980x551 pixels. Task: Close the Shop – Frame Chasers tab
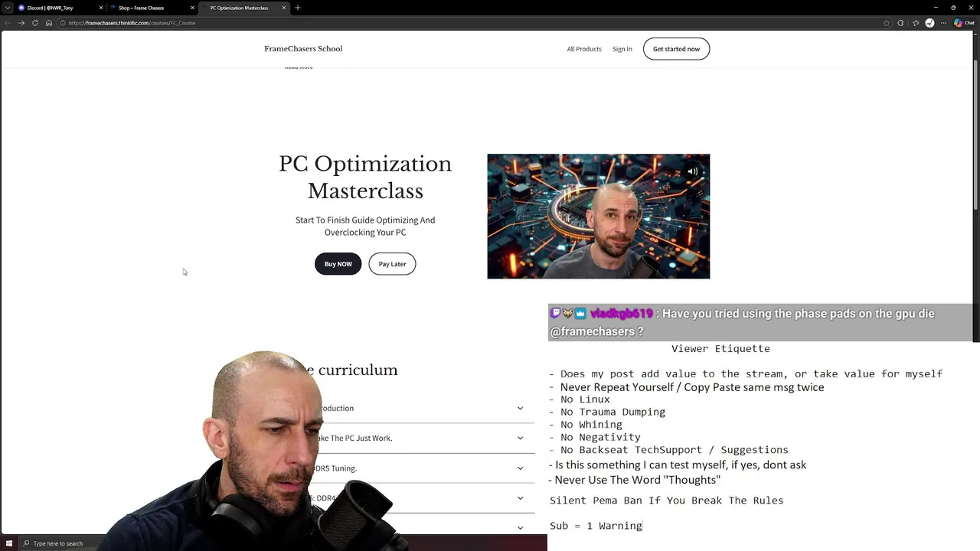click(192, 8)
